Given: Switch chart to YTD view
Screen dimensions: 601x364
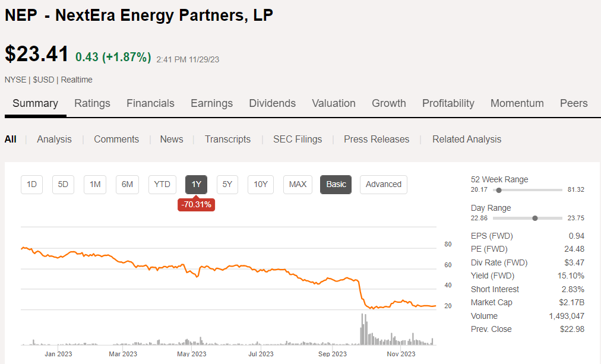Looking at the screenshot, I should coord(162,184).
